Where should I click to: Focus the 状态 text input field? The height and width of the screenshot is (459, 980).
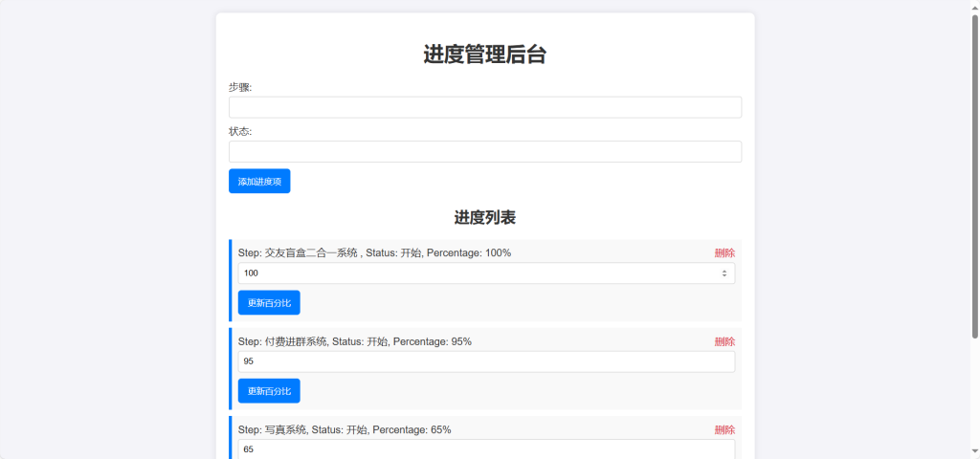[484, 152]
